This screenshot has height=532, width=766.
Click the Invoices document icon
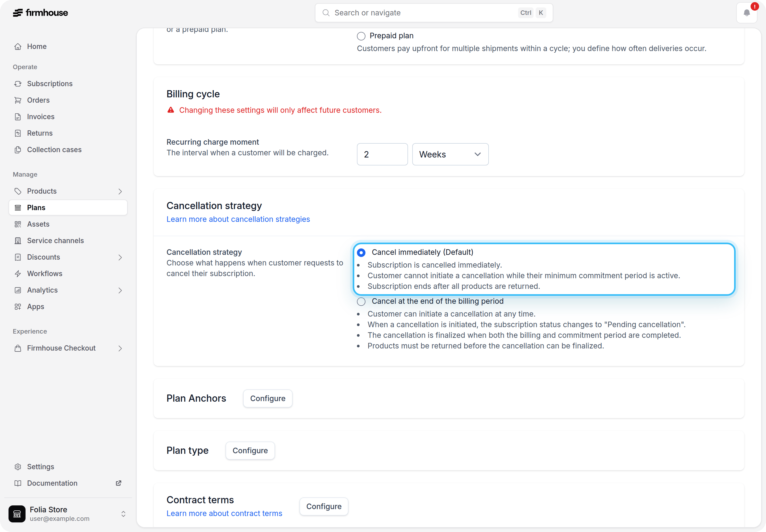18,117
